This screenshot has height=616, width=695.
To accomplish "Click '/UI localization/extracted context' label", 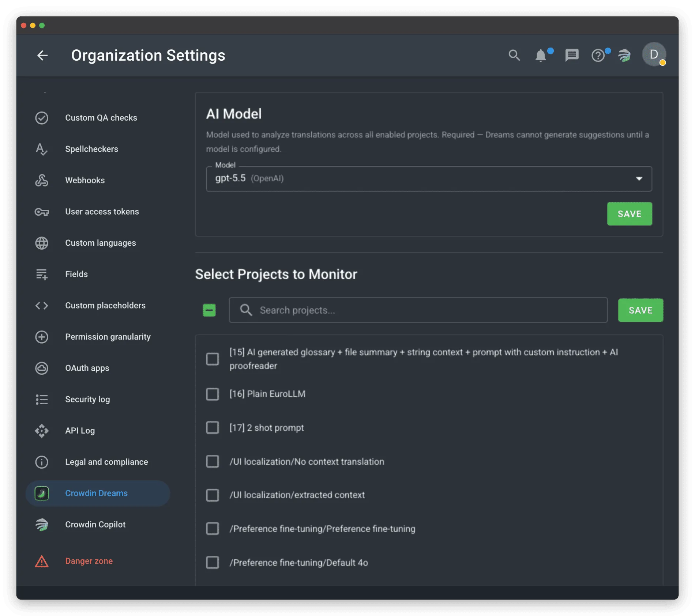I will click(297, 495).
